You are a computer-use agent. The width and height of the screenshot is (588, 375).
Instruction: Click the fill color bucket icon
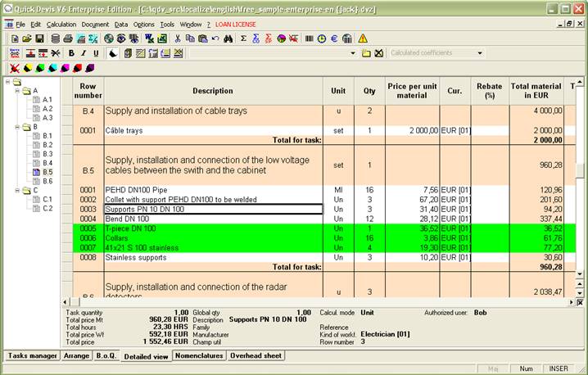coord(112,53)
